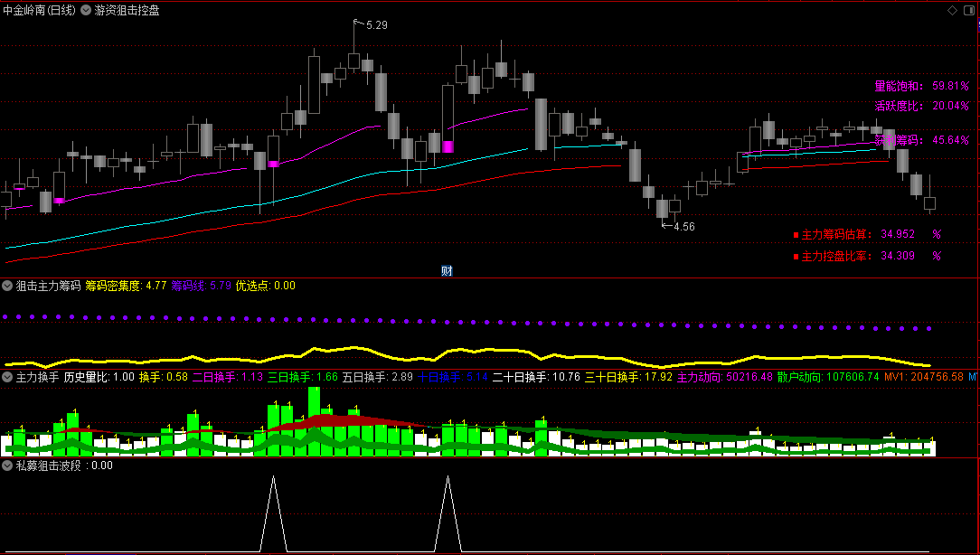The width and height of the screenshot is (980, 555).
Task: Click the 三十日换手: 17.92 value
Action: pyautogui.click(x=628, y=377)
